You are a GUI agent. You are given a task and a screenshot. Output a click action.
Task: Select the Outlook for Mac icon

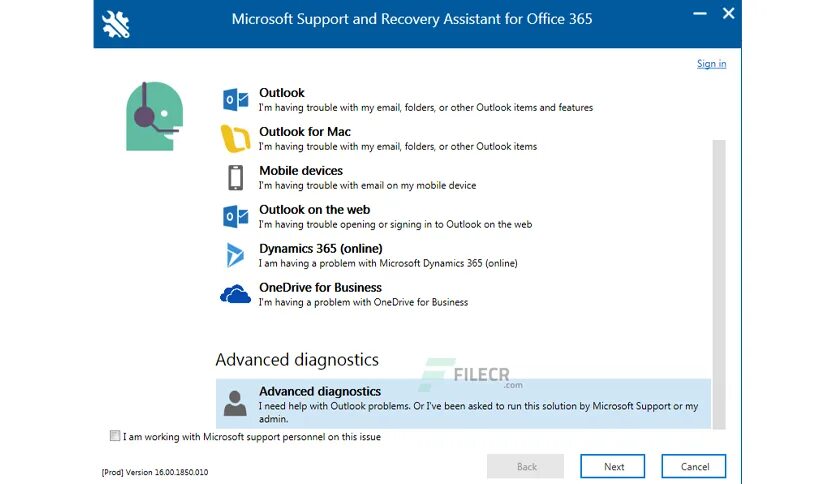click(x=235, y=139)
